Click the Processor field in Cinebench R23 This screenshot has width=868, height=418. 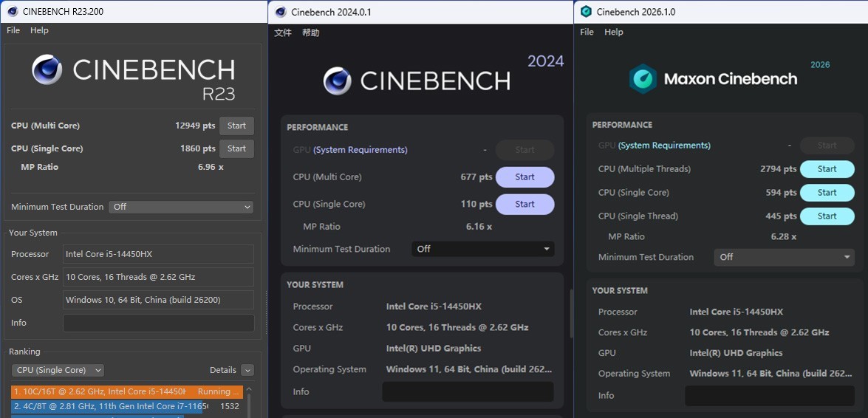point(158,254)
